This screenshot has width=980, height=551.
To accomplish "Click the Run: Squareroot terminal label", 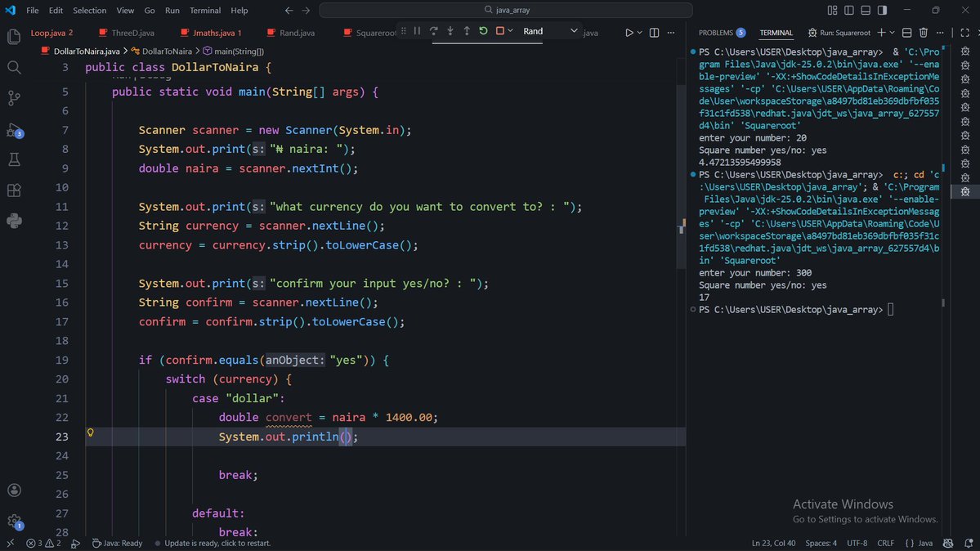I will [839, 33].
